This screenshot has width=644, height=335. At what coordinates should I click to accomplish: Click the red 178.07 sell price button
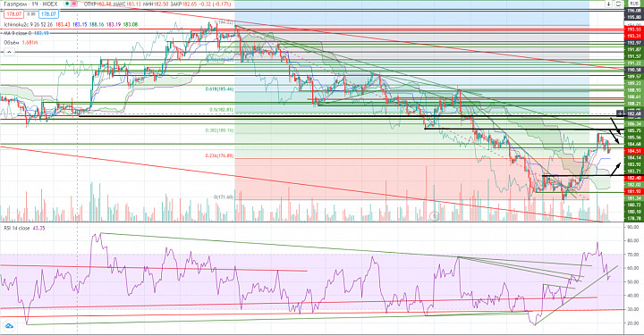(13, 14)
